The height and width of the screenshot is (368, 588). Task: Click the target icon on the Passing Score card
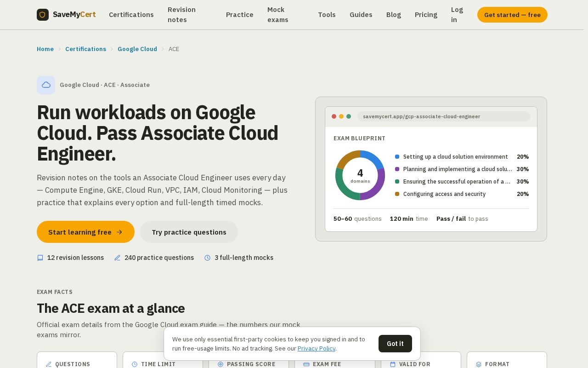(x=220, y=364)
